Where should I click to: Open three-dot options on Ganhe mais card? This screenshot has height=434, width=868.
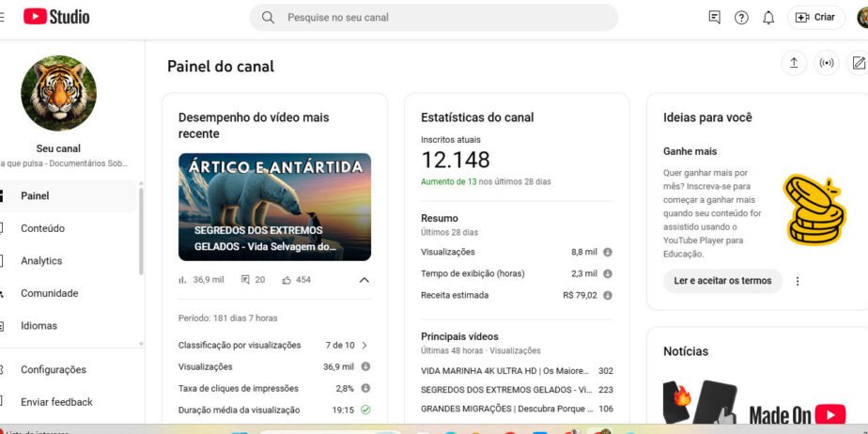pos(798,281)
